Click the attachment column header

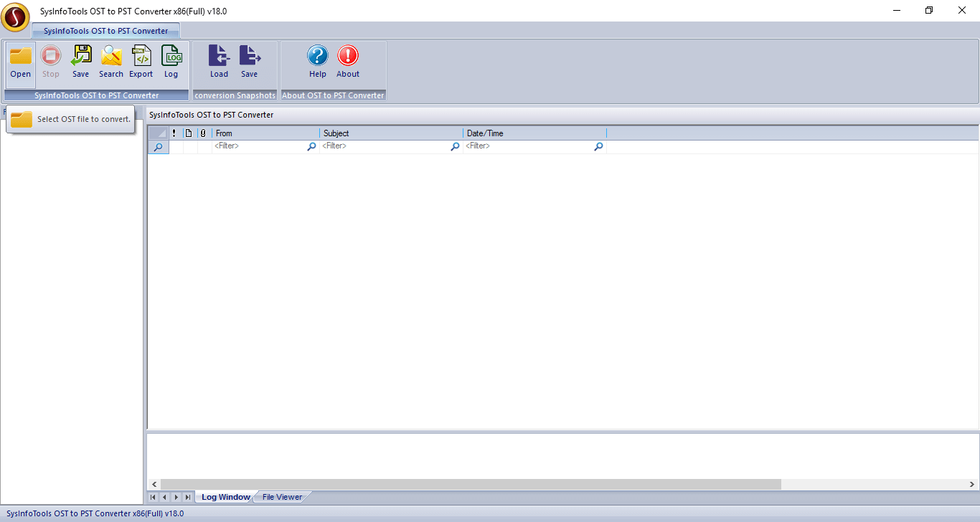click(x=204, y=133)
